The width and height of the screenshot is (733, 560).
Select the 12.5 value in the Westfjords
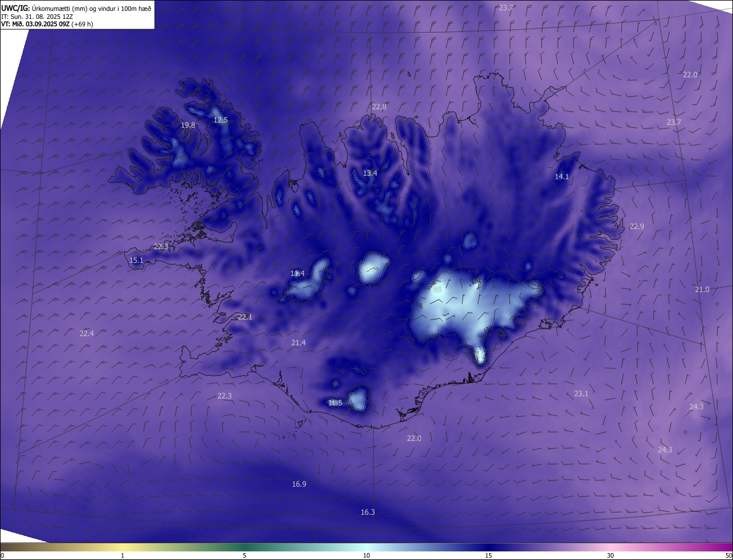click(220, 120)
